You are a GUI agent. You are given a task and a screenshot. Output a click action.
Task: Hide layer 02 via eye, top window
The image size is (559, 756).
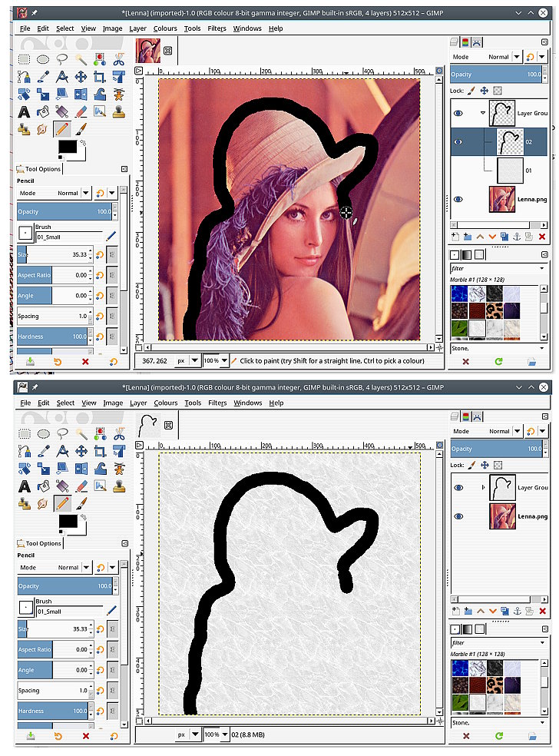coord(458,141)
